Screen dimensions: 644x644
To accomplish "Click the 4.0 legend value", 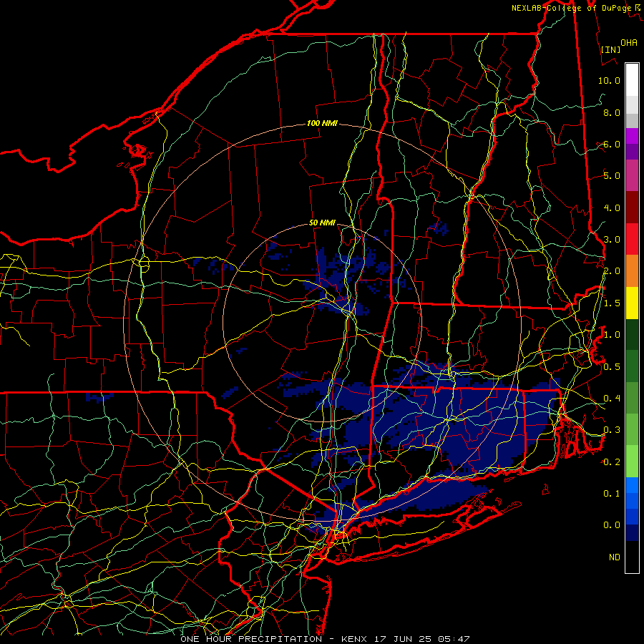I will pos(612,208).
